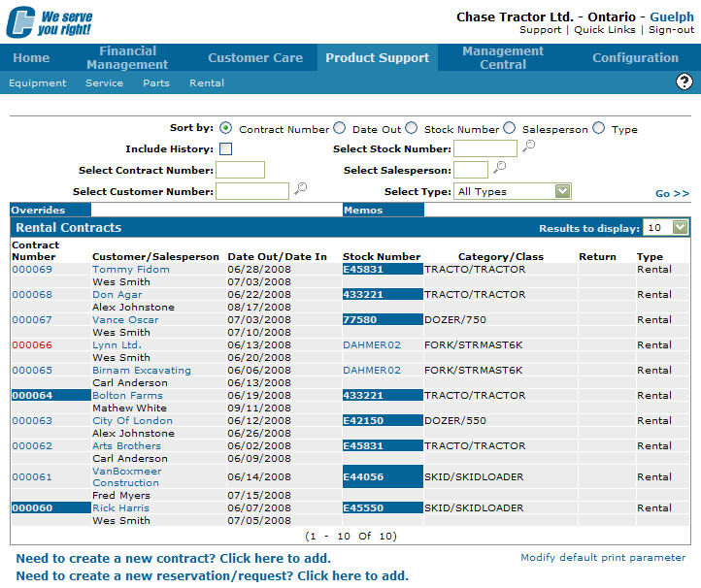701x588 pixels.
Task: Open Select Type dropdown
Action: tap(513, 191)
